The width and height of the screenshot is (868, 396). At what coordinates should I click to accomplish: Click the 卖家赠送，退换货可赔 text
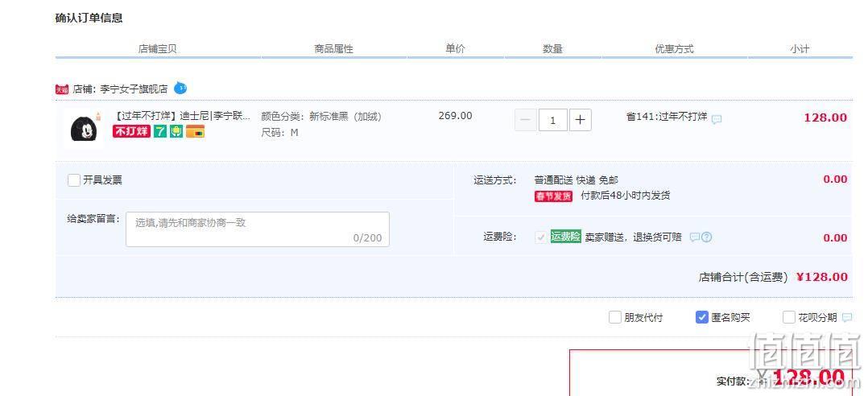[633, 237]
